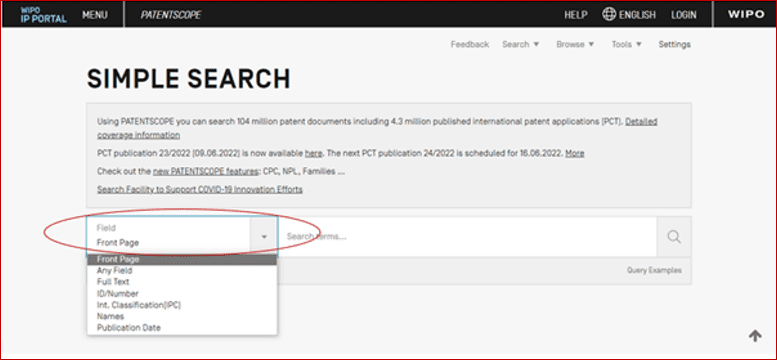Choose ID/Number option
777x360 pixels.
(x=182, y=294)
